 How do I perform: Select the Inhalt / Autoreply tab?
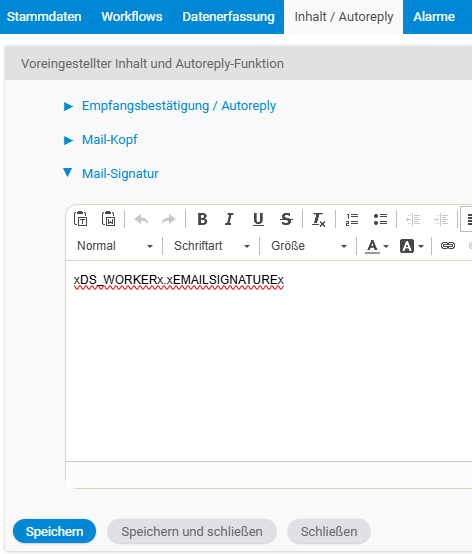pyautogui.click(x=344, y=17)
